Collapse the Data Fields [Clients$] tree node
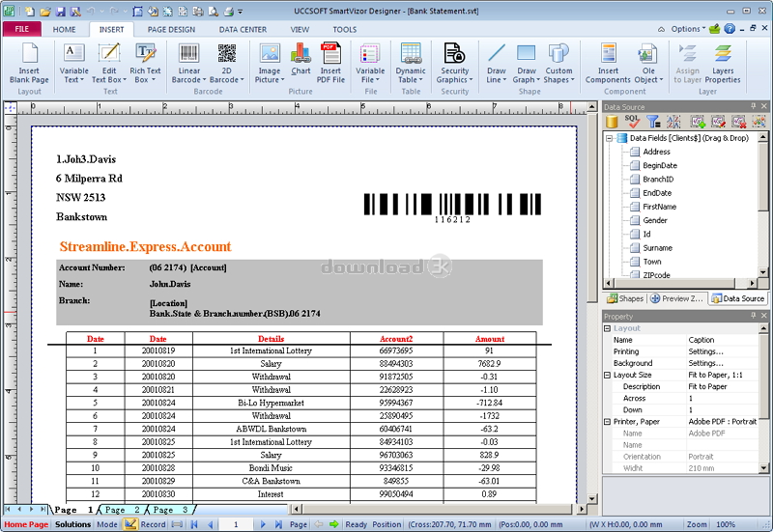Viewport: 773px width, 532px height. [609, 138]
